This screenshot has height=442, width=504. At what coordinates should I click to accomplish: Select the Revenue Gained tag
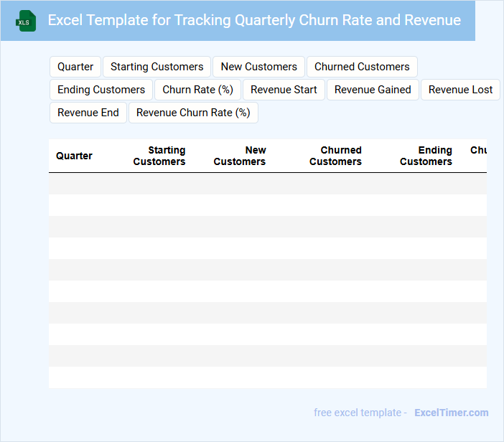(373, 90)
